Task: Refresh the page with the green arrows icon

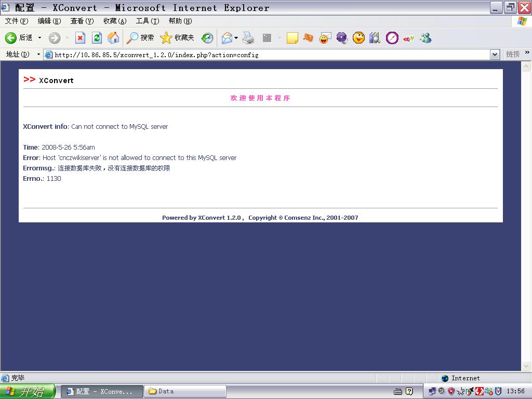Action: 97,37
